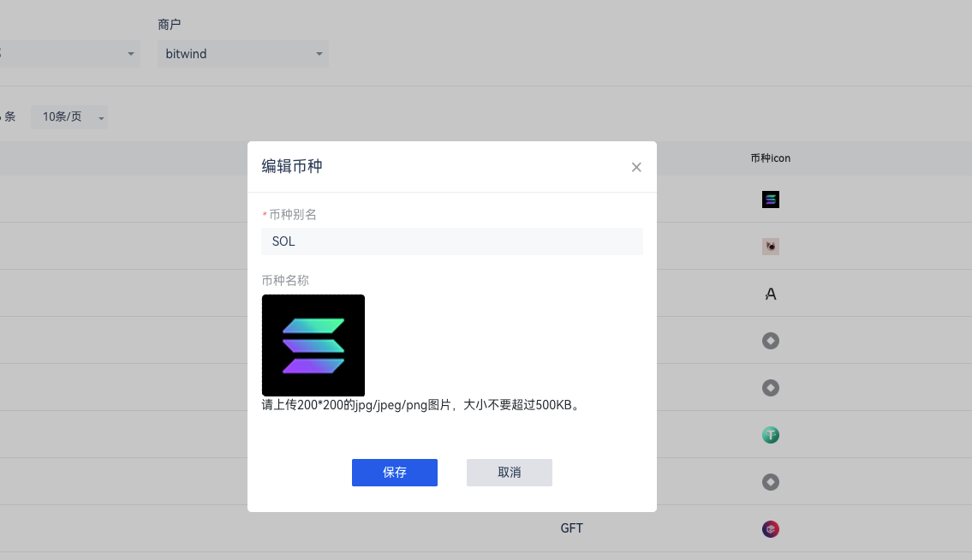Click the large Solana logo upload image
The width and height of the screenshot is (972, 560).
click(x=313, y=345)
